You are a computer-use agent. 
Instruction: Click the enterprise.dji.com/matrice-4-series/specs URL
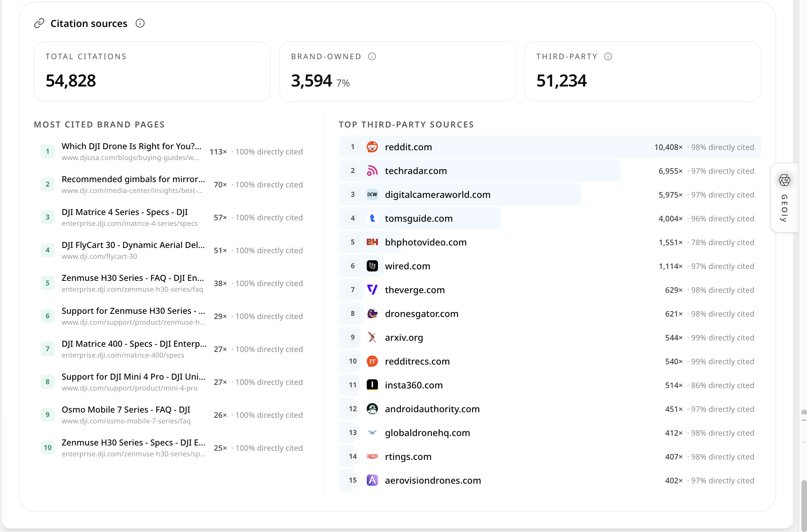[130, 223]
